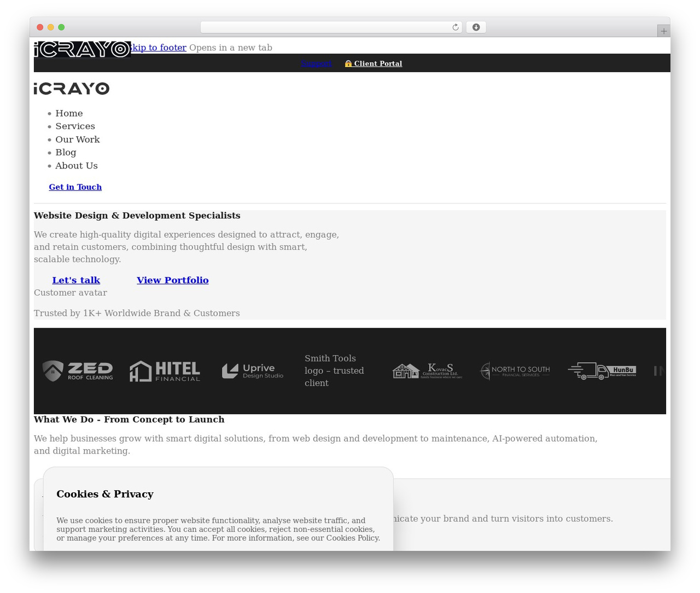Click the HunBu truck logo
This screenshot has height=593, width=700.
click(x=602, y=371)
